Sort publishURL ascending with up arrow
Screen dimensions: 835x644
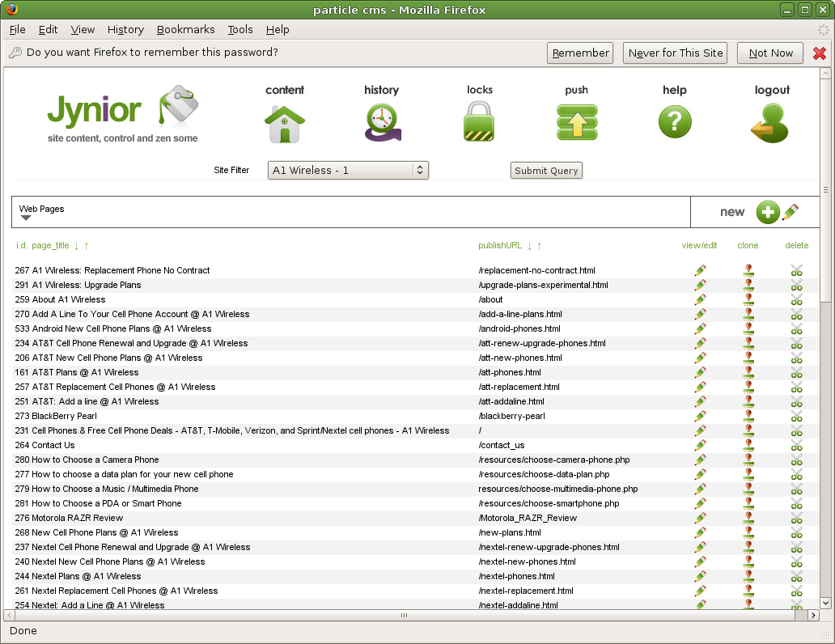[x=540, y=246]
